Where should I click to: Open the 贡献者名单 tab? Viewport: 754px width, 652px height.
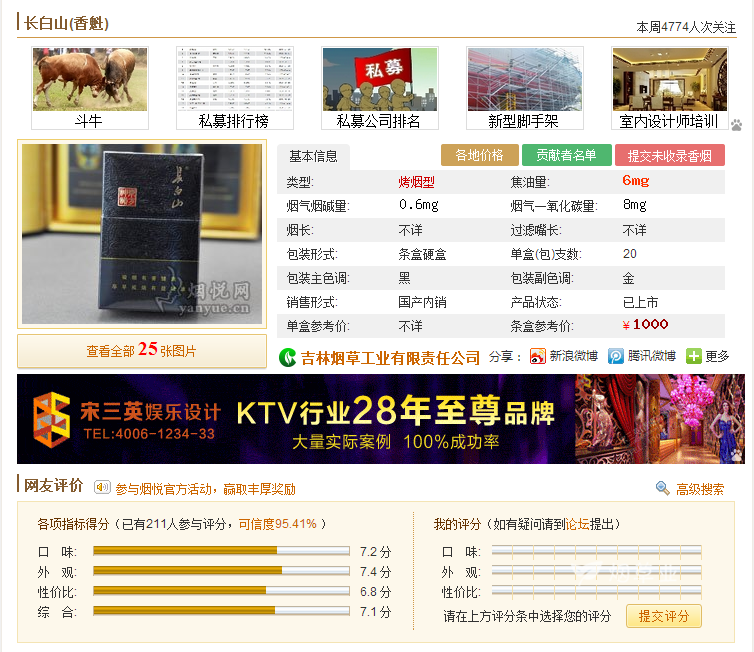tap(566, 155)
